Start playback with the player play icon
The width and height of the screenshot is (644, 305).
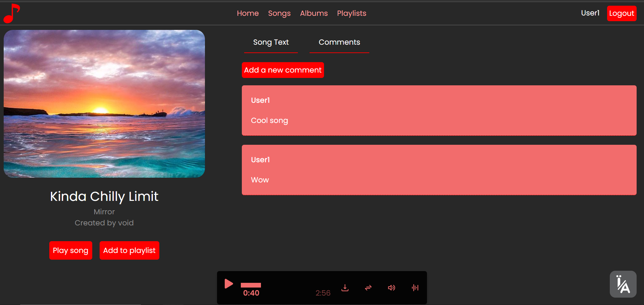click(229, 284)
